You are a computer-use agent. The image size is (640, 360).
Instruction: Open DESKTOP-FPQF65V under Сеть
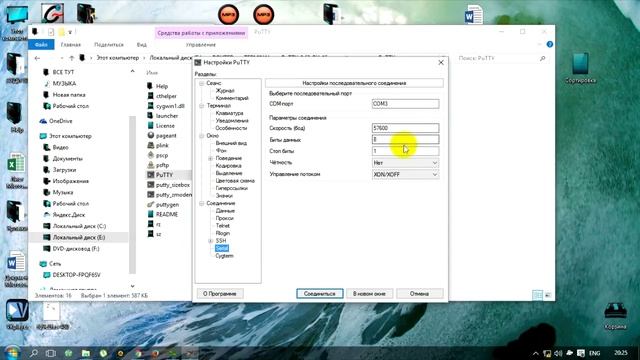click(76, 275)
